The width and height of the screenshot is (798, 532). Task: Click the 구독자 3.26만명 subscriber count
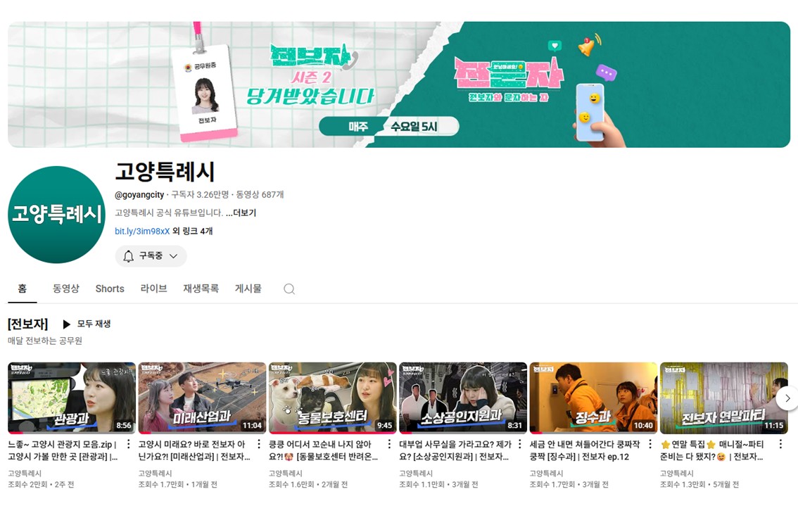pyautogui.click(x=200, y=194)
